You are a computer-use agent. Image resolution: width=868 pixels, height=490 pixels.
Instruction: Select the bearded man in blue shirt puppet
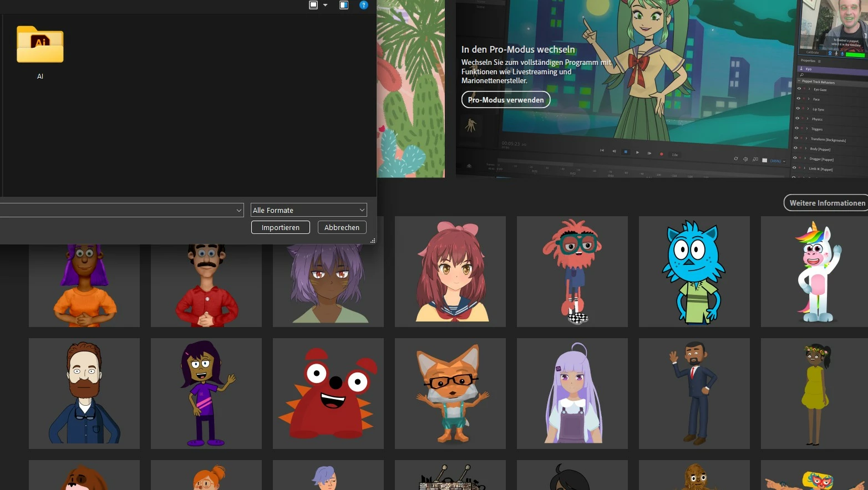click(84, 394)
